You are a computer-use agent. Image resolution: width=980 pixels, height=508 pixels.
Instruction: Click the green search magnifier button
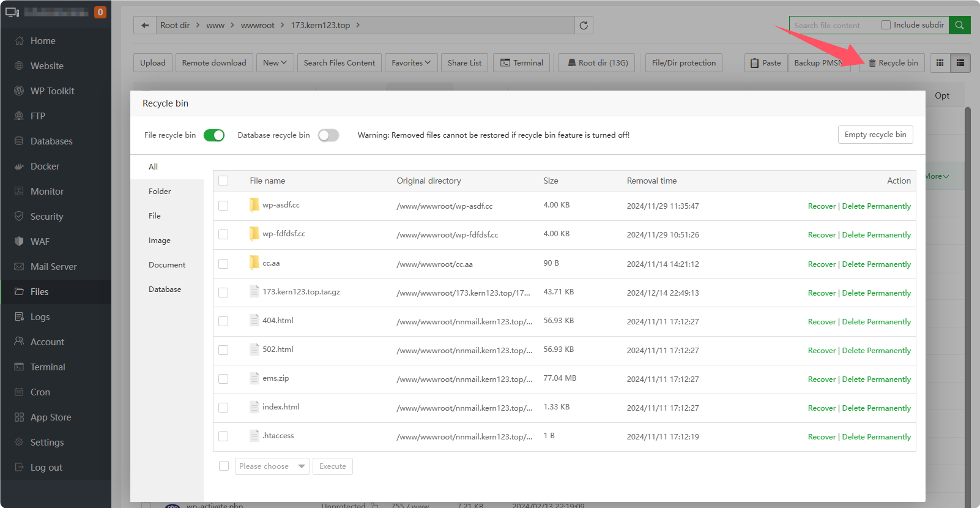tap(959, 25)
